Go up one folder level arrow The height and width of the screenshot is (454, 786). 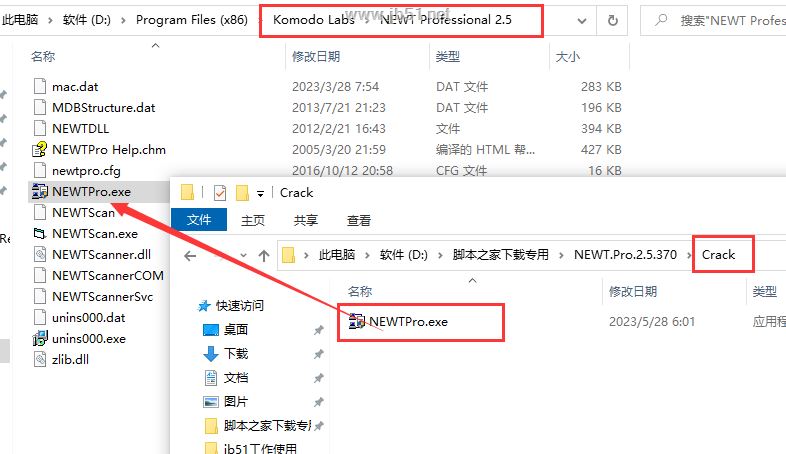264,256
